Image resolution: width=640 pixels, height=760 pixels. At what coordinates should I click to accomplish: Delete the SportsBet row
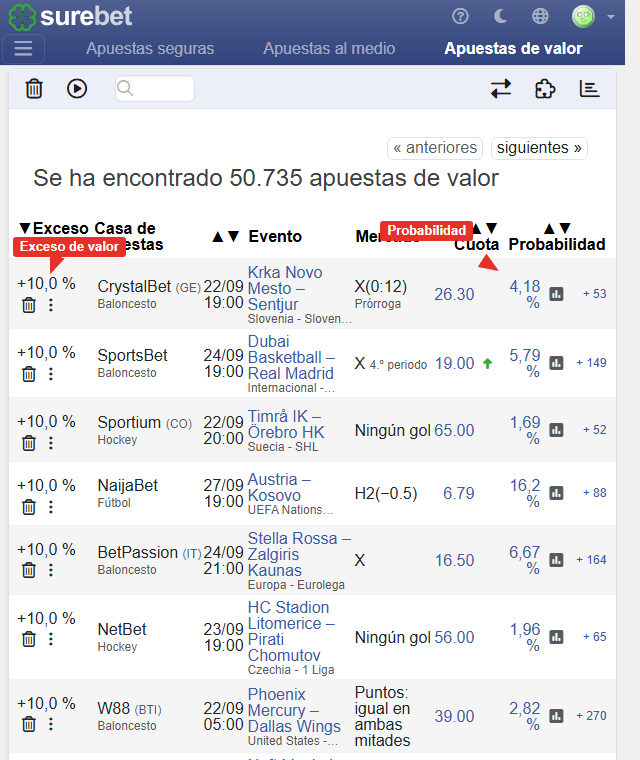point(29,374)
